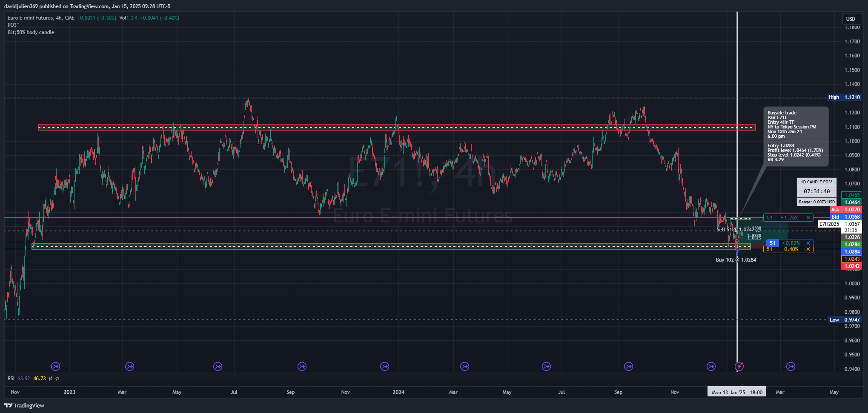The height and width of the screenshot is (413, 868).
Task: Click the E7H2025 contract label
Action: 829,224
